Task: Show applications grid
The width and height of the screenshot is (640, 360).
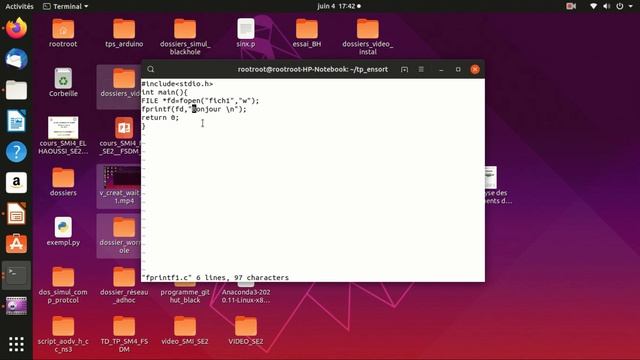Action: pos(16,344)
